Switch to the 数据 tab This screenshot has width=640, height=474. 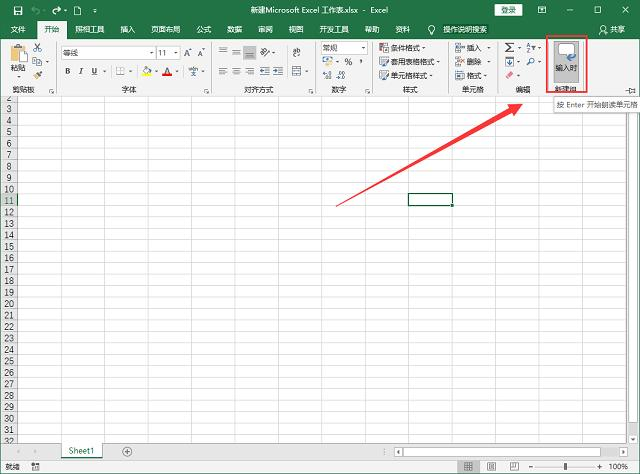234,29
